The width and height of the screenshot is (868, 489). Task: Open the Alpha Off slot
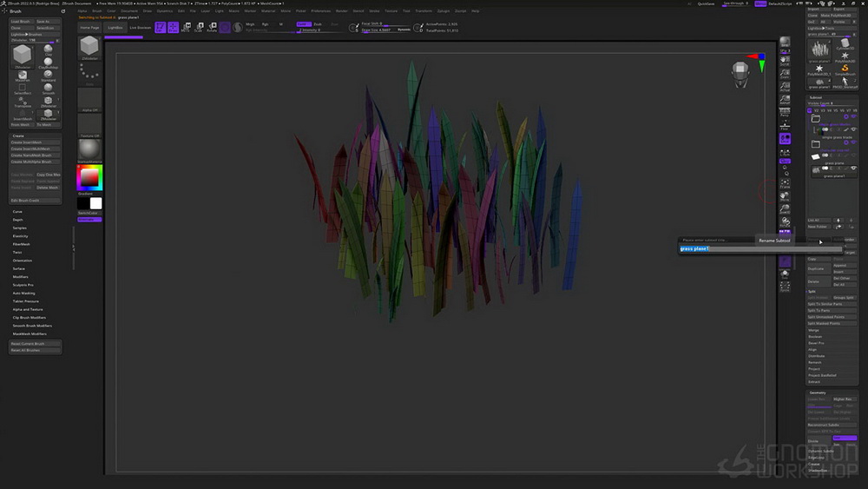pyautogui.click(x=89, y=100)
